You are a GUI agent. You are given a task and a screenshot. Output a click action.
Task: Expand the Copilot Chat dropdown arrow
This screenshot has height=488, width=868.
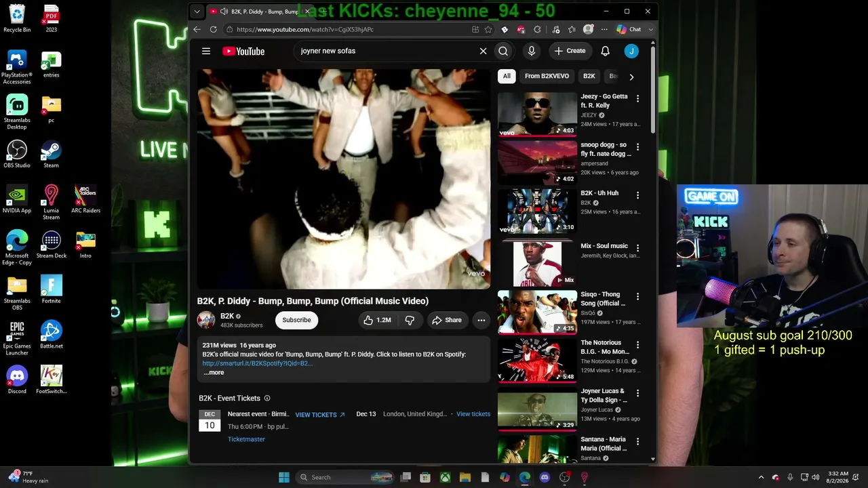650,29
